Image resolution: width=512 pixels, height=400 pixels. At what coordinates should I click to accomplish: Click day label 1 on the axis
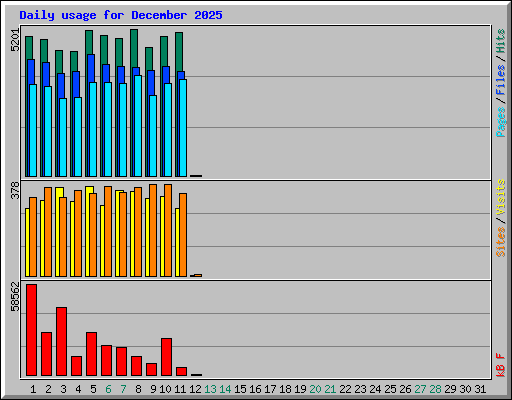coord(33,389)
